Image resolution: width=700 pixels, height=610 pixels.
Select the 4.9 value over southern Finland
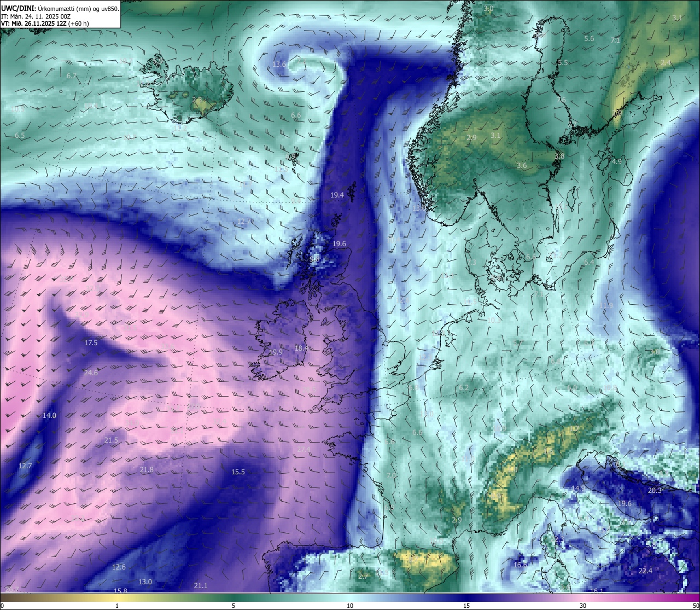pos(616,162)
